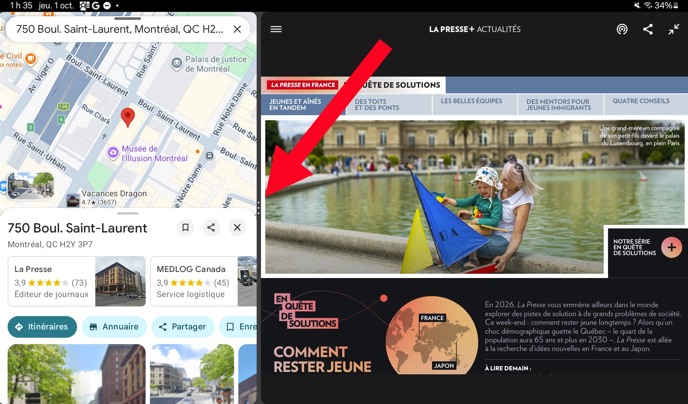Tap the Comment rester jeune headline
The width and height of the screenshot is (688, 404).
pos(322,359)
